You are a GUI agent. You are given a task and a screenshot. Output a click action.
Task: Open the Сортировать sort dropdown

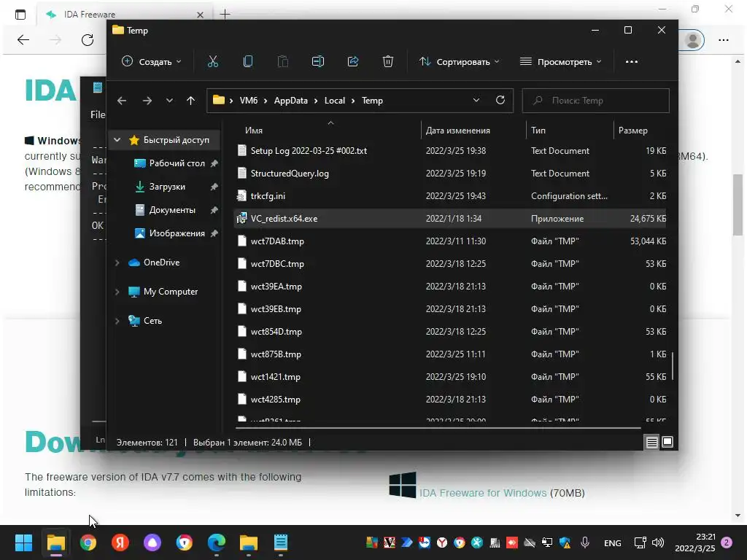[x=460, y=61]
